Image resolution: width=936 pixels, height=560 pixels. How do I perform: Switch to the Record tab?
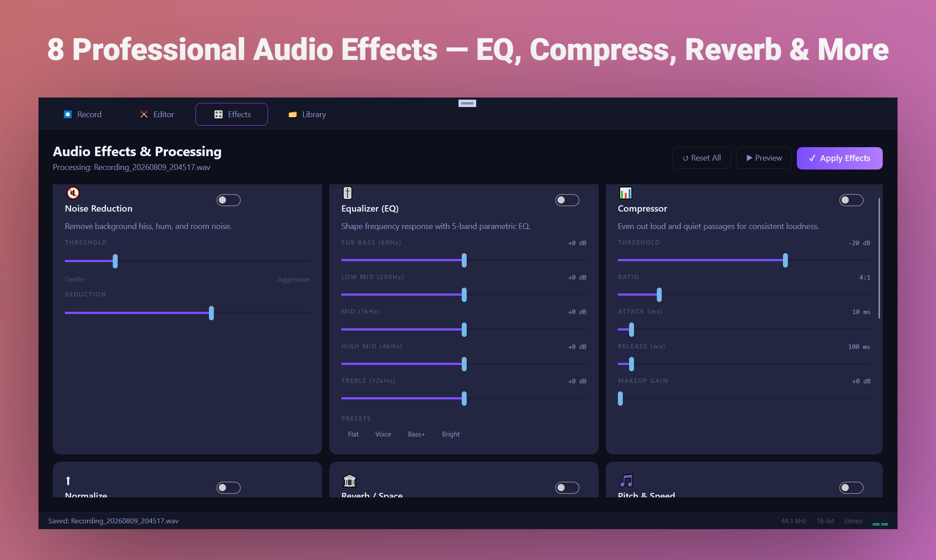pos(83,115)
